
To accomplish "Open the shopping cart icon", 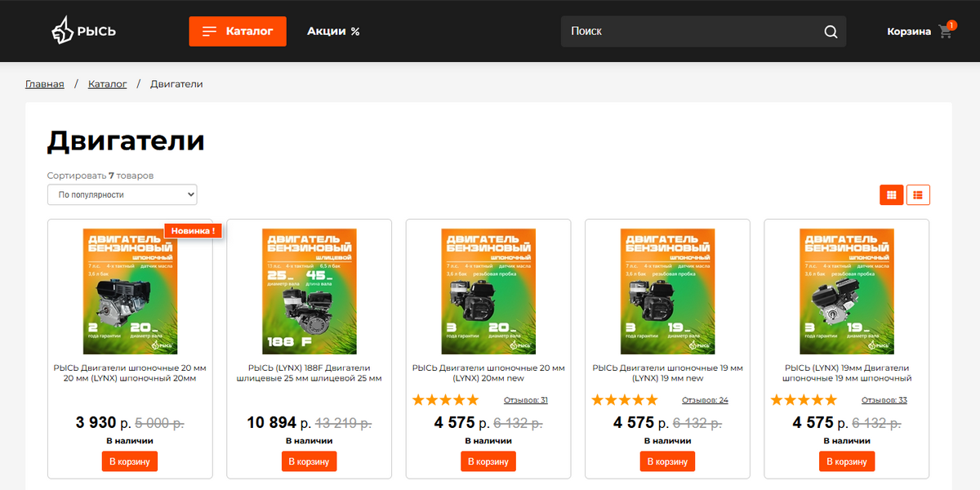I will 946,32.
